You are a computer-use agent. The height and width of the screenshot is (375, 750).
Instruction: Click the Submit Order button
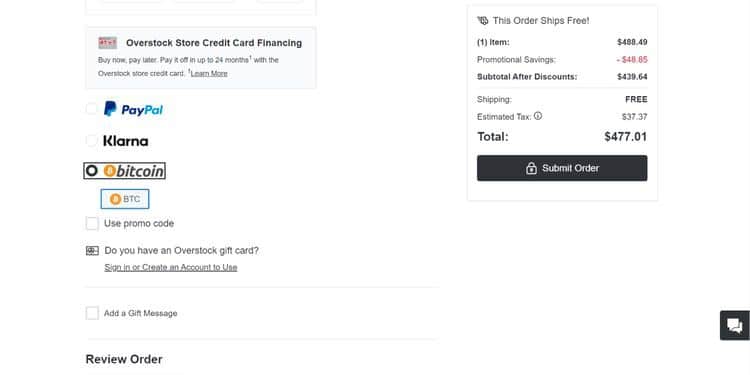[562, 168]
